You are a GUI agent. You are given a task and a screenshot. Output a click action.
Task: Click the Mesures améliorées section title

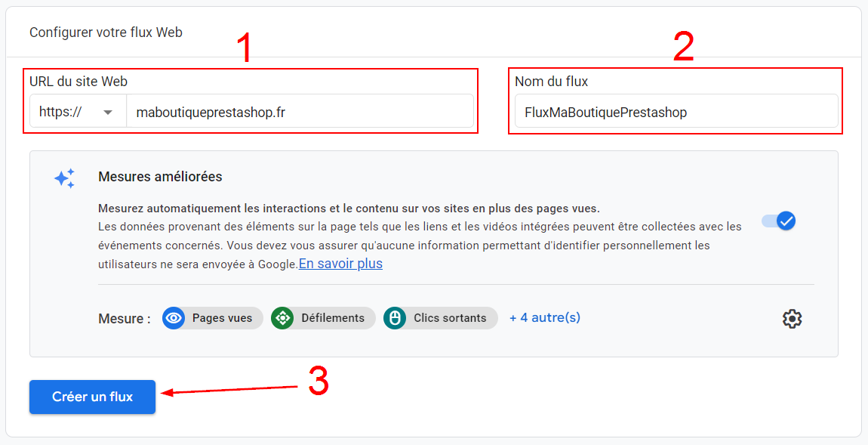tap(160, 177)
